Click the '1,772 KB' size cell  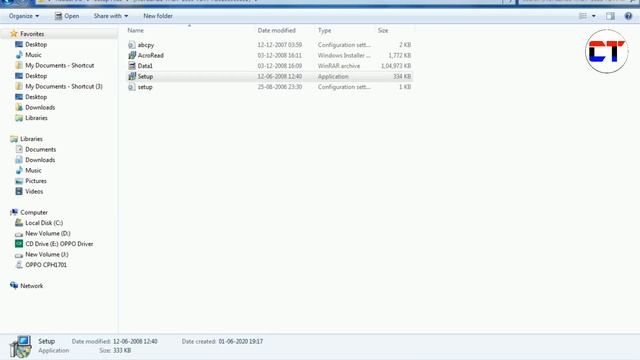[x=400, y=55]
